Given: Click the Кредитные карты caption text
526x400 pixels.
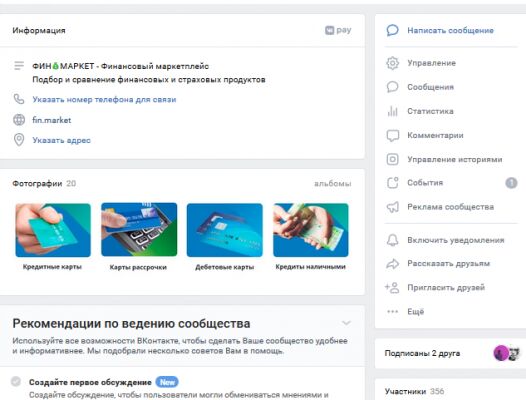Looking at the screenshot, I should (52, 267).
